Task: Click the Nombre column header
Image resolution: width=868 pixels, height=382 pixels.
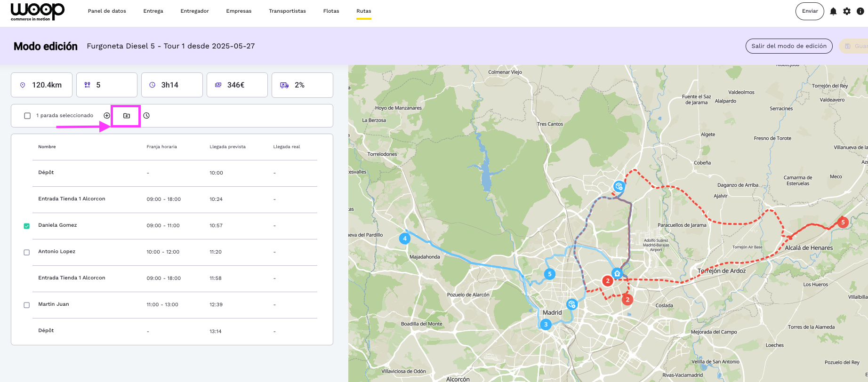Action: 47,147
